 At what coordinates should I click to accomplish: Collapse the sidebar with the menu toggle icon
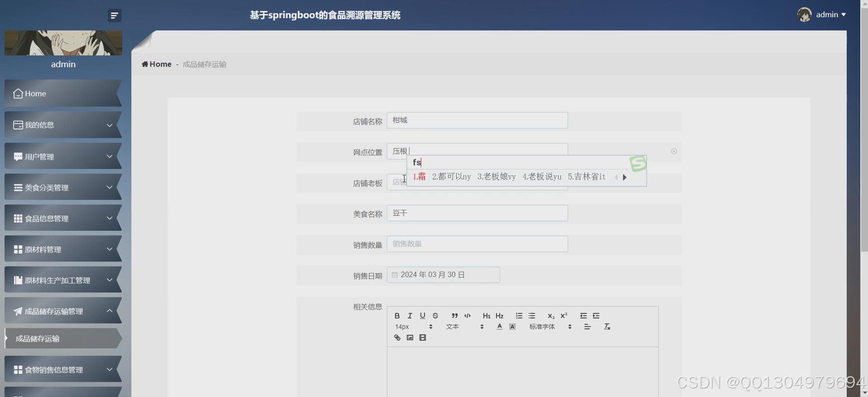pyautogui.click(x=114, y=15)
